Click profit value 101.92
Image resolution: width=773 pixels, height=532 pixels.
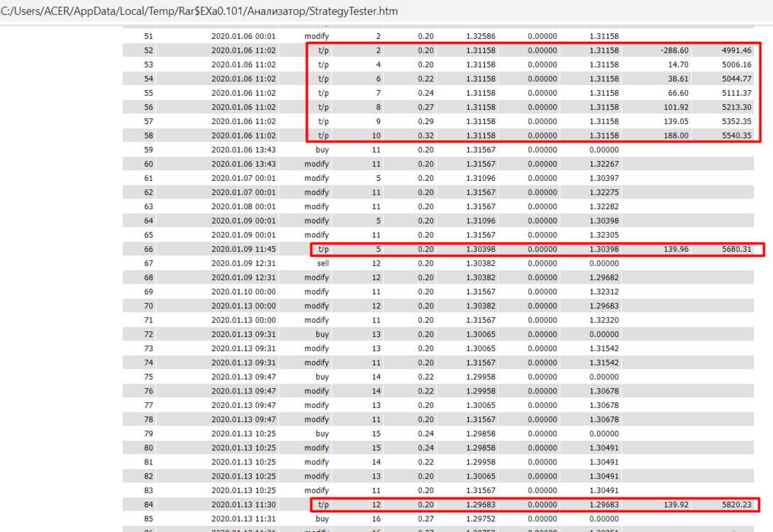(x=677, y=107)
